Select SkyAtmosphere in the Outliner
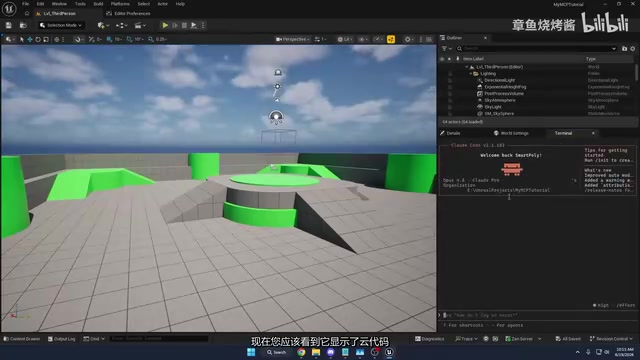Viewport: 640px width, 360px height. click(x=500, y=100)
